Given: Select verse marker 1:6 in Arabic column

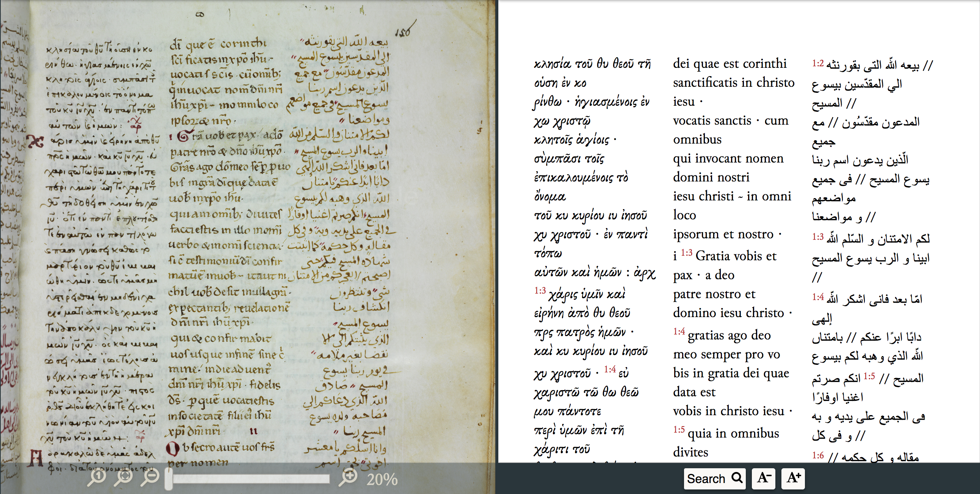Looking at the screenshot, I should coord(818,455).
